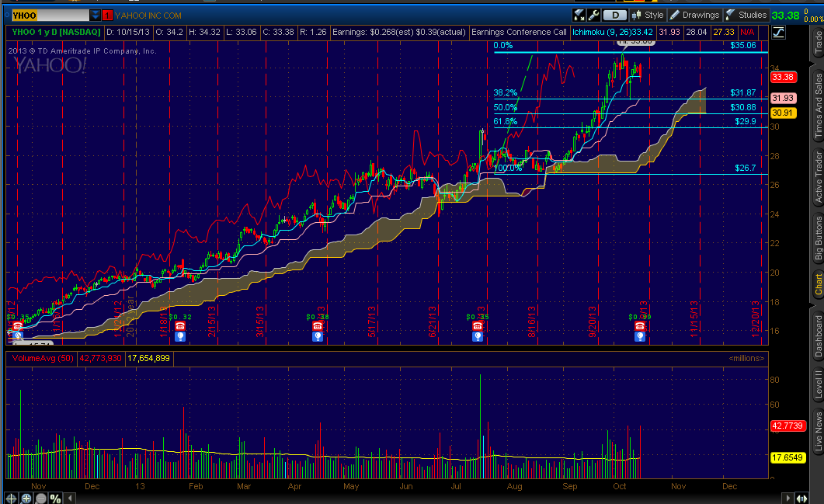This screenshot has height=504, width=824.
Task: Click the 17.6549 yellow volume bubble
Action: click(x=787, y=457)
